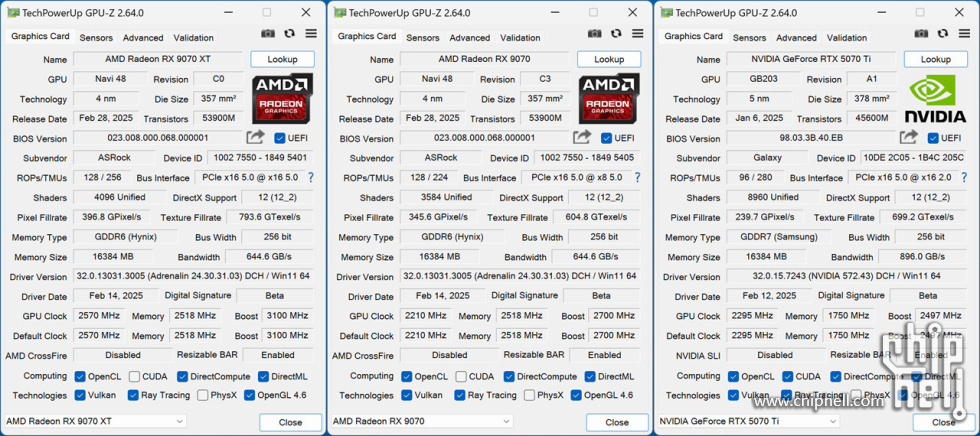Click '32.0.15.7243 (NVIDIA 572.43)' driver version
The width and height of the screenshot is (980, 436).
[x=847, y=276]
